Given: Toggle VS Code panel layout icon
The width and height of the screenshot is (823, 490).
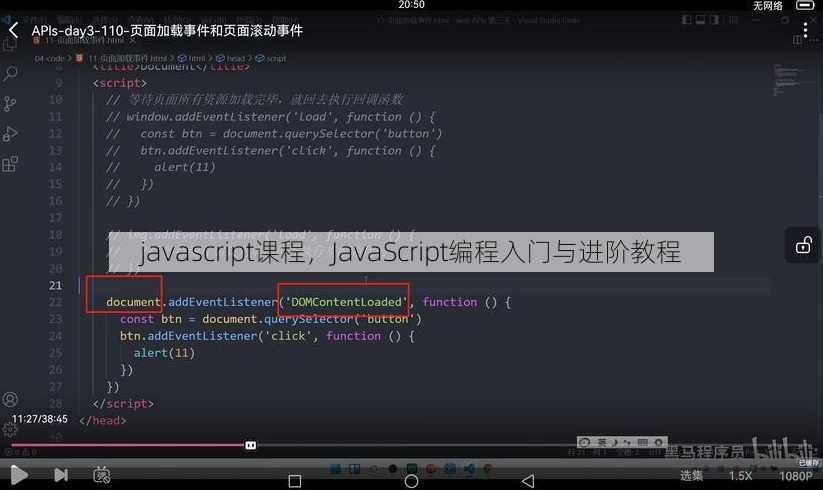Looking at the screenshot, I should point(700,20).
